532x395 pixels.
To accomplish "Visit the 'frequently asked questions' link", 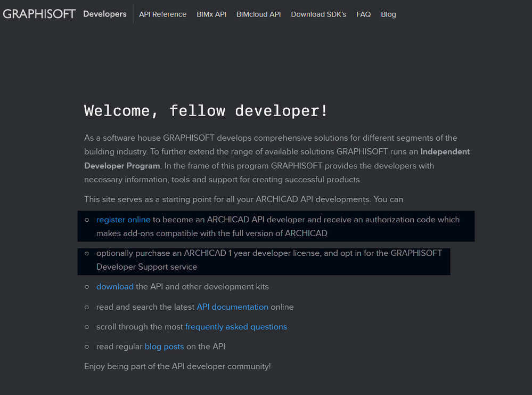I will 236,327.
